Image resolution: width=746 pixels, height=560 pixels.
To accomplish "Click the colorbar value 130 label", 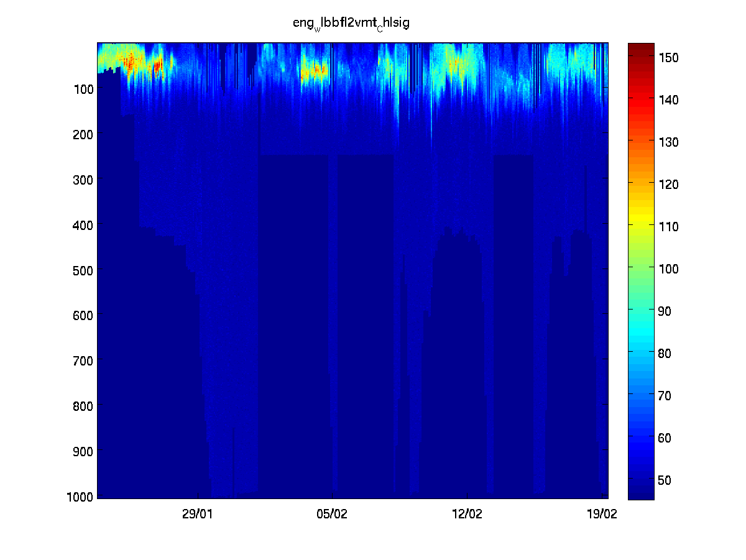I will pos(668,142).
